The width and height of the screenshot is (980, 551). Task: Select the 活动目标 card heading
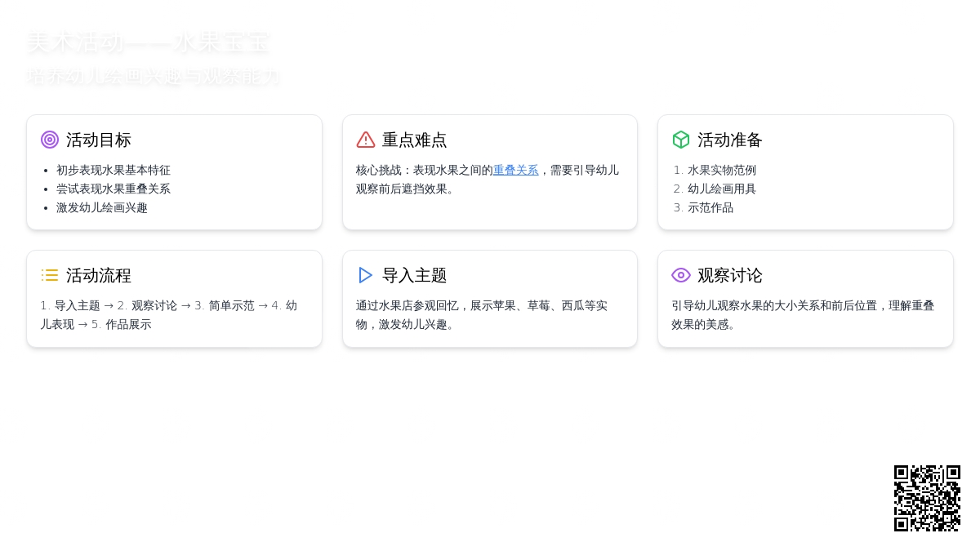click(99, 140)
